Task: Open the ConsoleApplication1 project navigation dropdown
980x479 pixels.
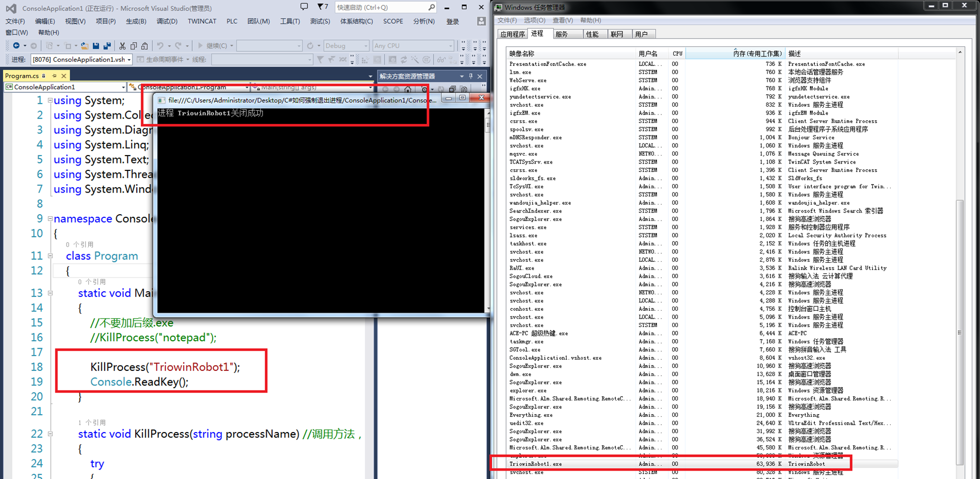Action: click(65, 87)
